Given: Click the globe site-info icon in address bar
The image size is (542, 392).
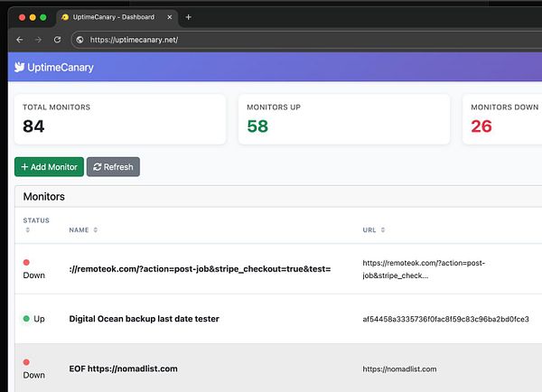Looking at the screenshot, I should [79, 40].
